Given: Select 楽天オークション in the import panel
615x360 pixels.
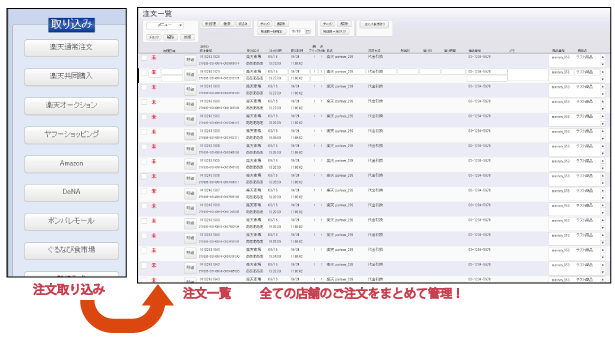Looking at the screenshot, I should pyautogui.click(x=71, y=105).
